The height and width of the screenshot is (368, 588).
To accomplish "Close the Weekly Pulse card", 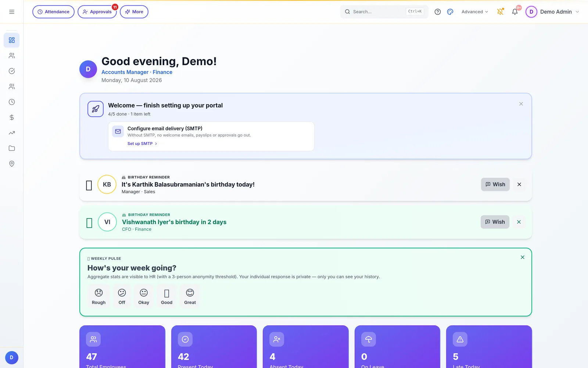I will pos(523,257).
